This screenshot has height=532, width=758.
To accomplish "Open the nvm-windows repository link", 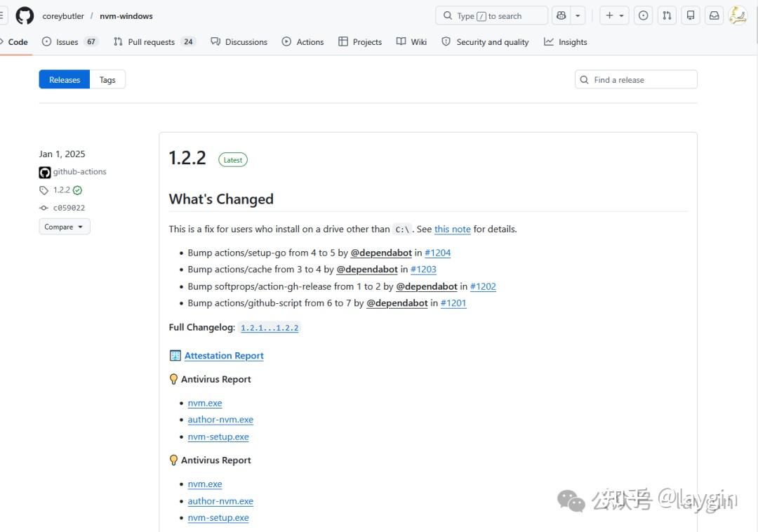I will pos(126,16).
